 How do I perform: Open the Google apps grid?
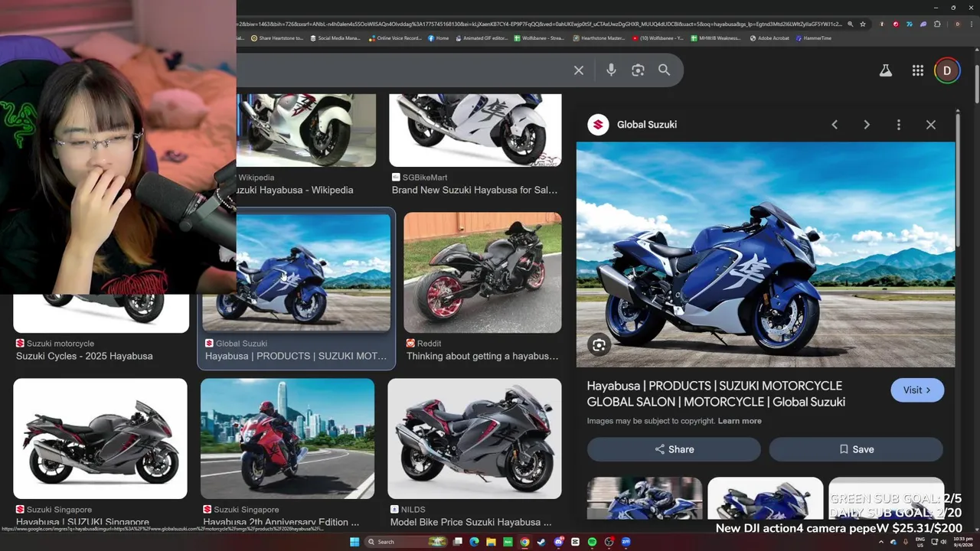tap(917, 70)
